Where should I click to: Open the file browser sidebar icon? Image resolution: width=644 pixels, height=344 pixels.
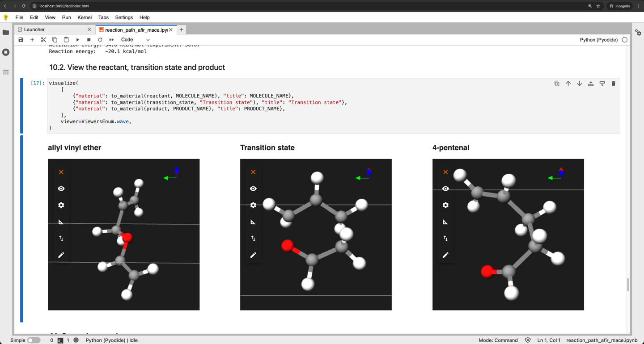click(6, 32)
